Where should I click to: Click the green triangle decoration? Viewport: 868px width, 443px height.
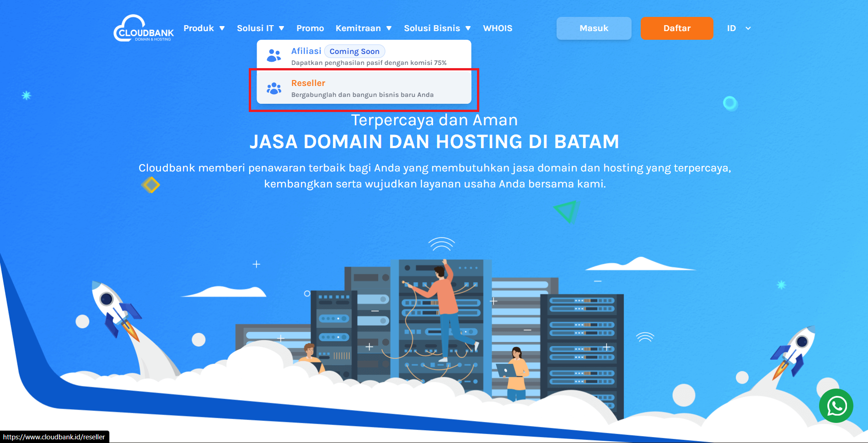[x=566, y=211]
